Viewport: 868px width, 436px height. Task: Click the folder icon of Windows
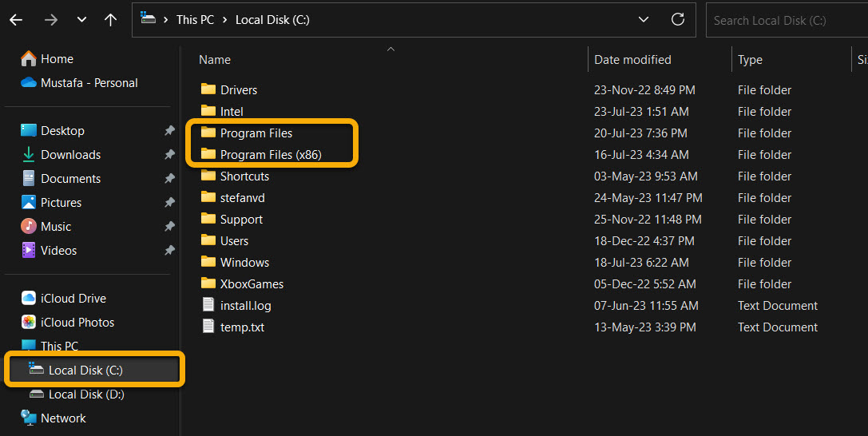pos(208,262)
